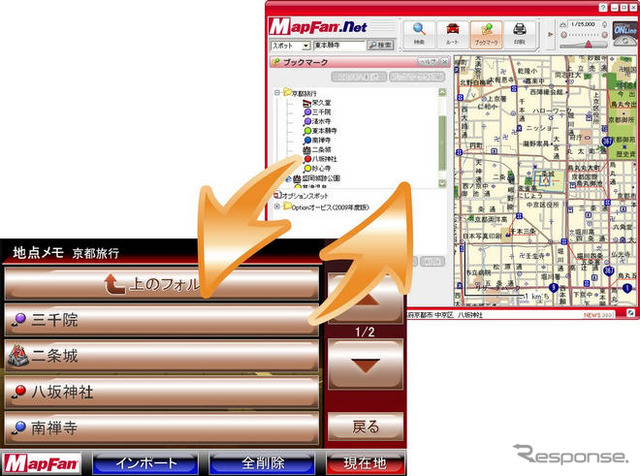Click the right round button of dotted zoom slider
This screenshot has height=476, width=640.
click(604, 35)
